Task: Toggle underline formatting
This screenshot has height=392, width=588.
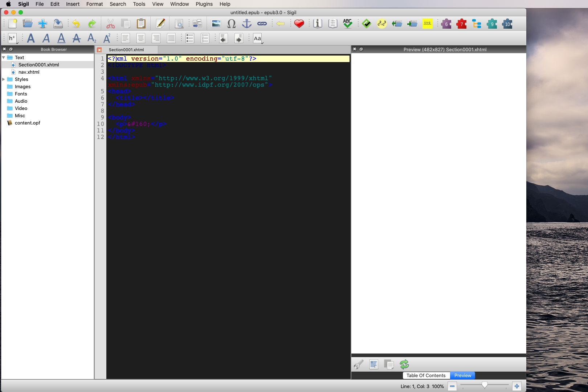Action: [x=62, y=38]
